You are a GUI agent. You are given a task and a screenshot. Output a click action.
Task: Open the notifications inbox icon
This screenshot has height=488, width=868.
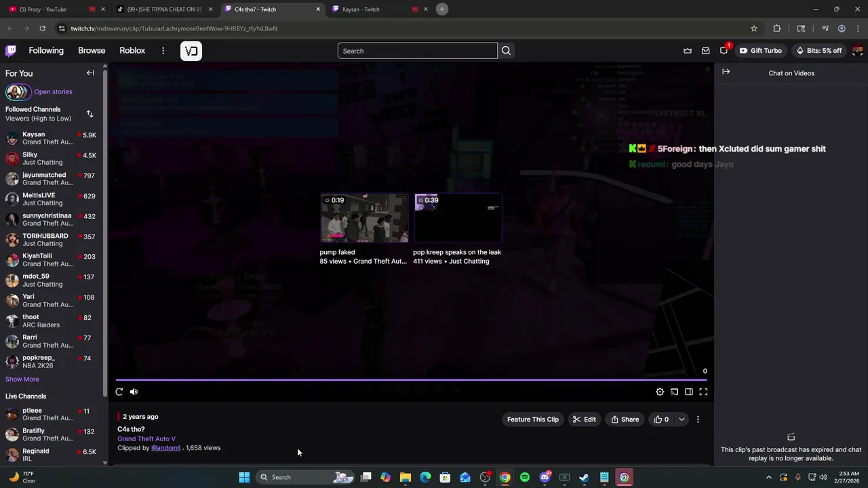(705, 51)
